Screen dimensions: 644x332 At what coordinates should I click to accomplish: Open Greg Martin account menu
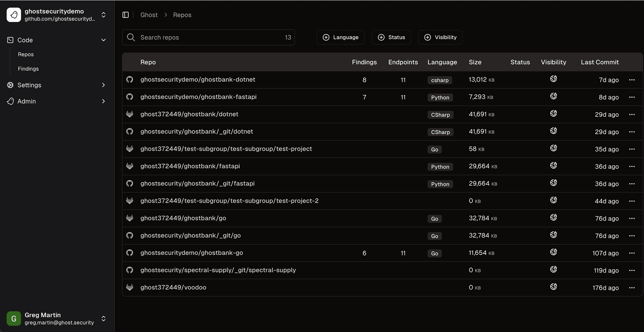click(103, 318)
